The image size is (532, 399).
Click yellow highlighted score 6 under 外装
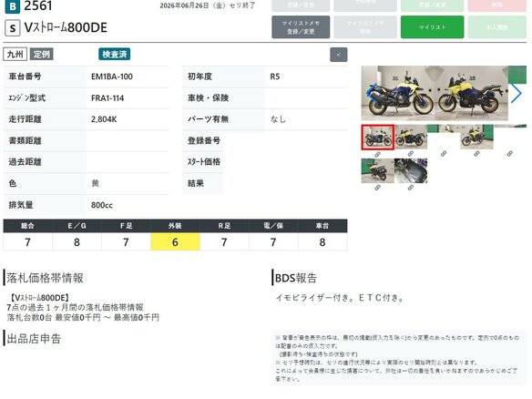tap(176, 242)
